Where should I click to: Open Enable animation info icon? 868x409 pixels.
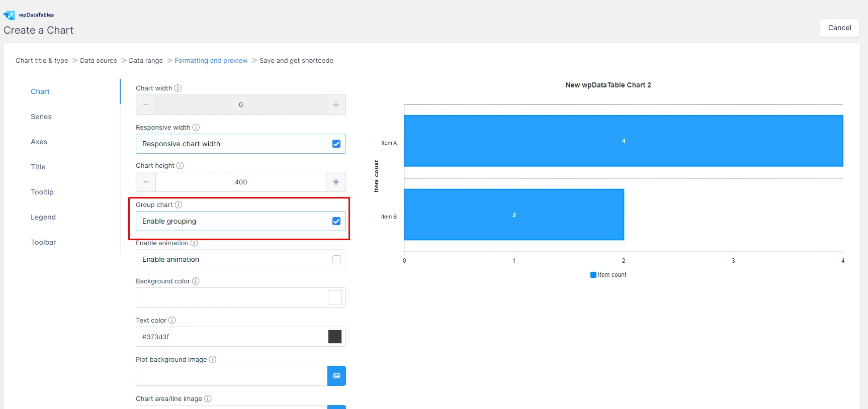click(x=194, y=243)
